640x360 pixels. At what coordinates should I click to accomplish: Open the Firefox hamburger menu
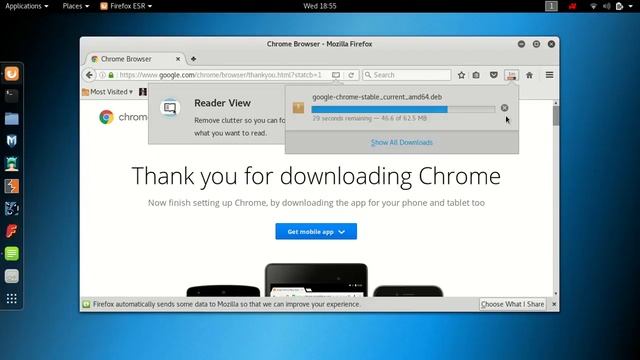[549, 75]
